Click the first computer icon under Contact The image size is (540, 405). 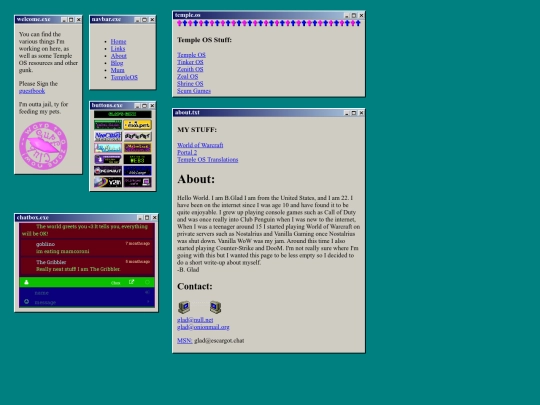click(184, 307)
